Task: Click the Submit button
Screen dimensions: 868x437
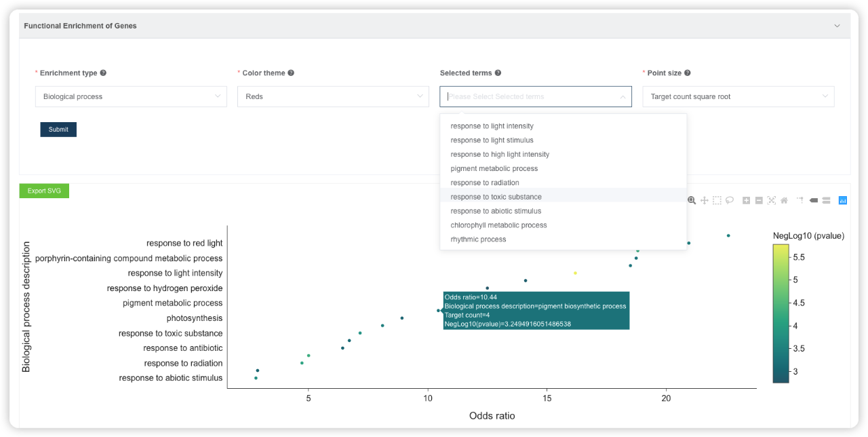Action: [58, 130]
